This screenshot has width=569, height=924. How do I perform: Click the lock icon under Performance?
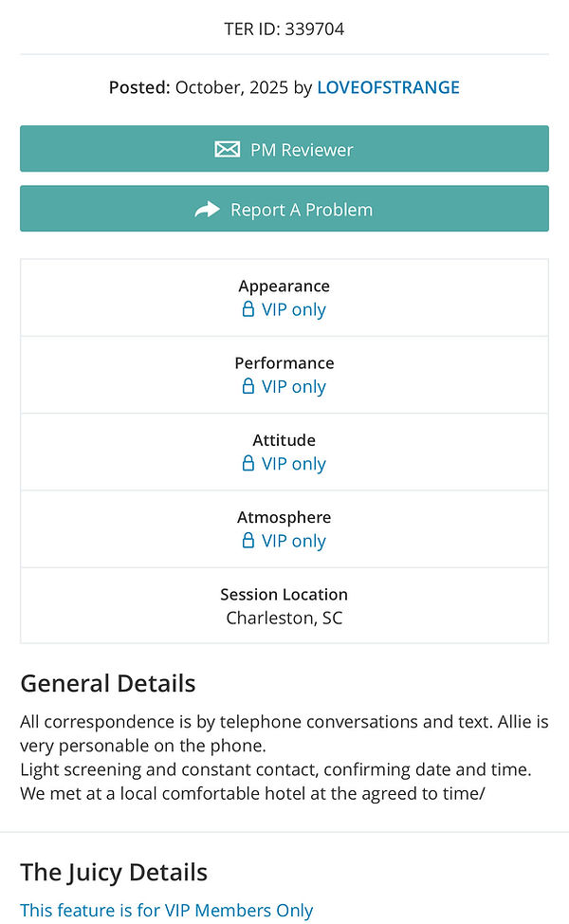(248, 386)
